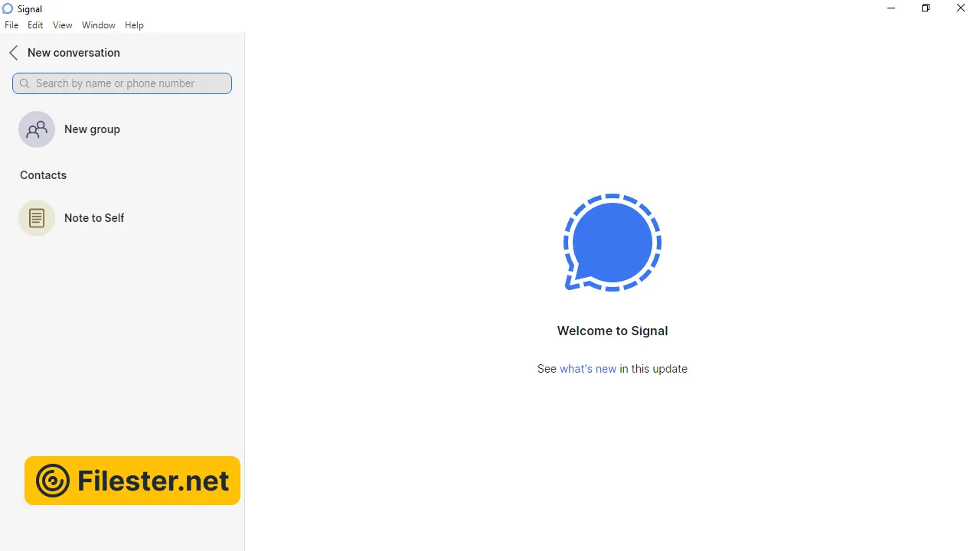Screen dimensions: 980x551
Task: Restore down the Signal window
Action: point(926,8)
